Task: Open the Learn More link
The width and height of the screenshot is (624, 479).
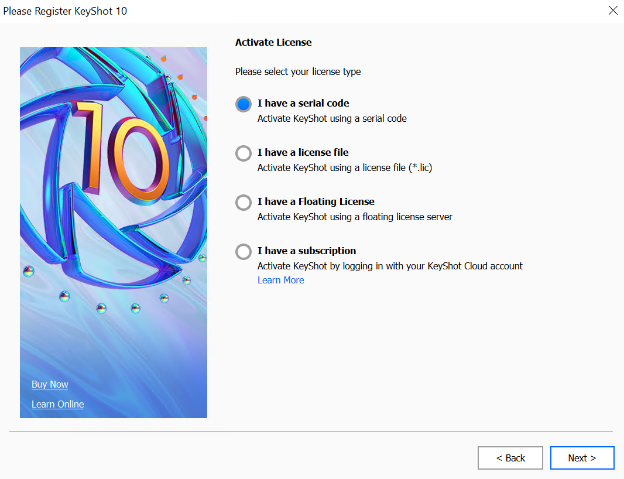Action: [280, 280]
